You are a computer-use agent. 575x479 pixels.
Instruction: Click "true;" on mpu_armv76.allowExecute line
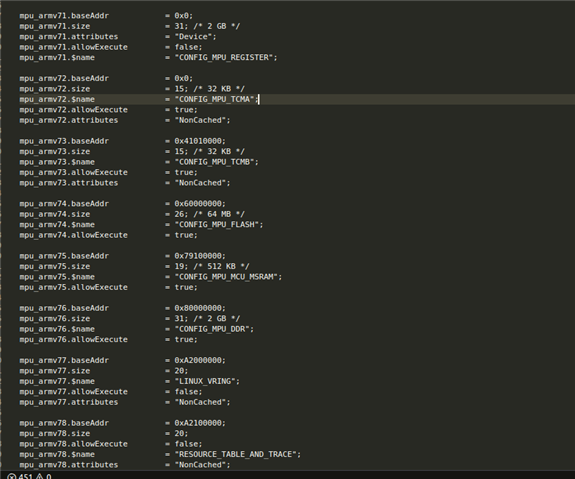pos(186,340)
